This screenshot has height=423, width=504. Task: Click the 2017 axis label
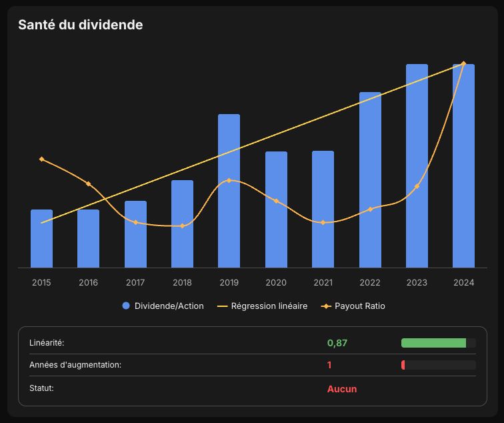pos(135,282)
